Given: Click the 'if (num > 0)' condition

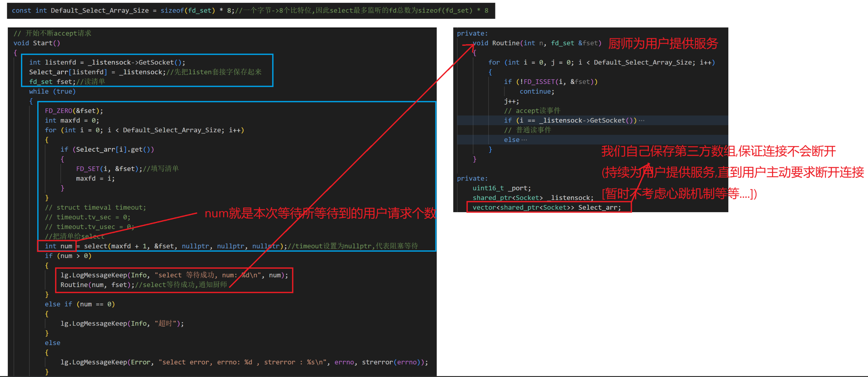Looking at the screenshot, I should click(68, 256).
